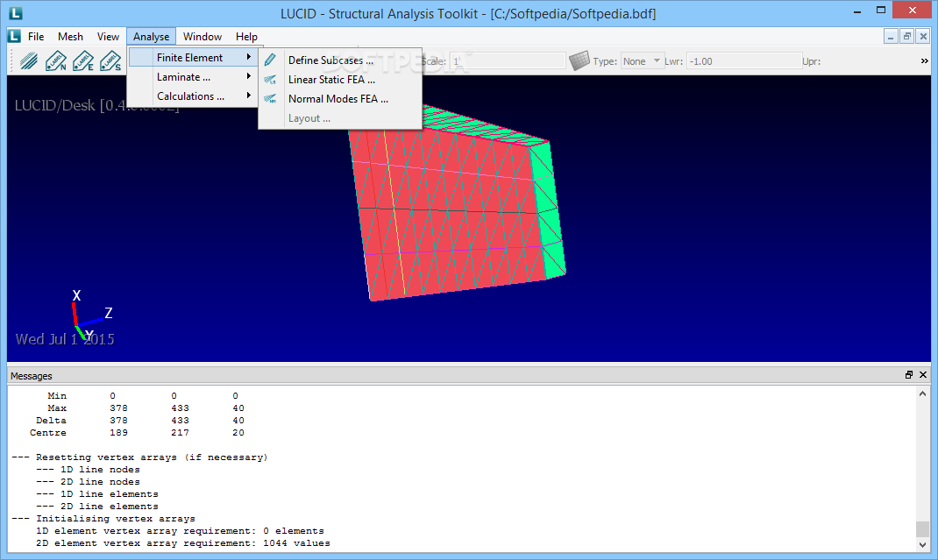Choose Normal Modes FEA ... from the submenu
Viewport: 938px width, 560px height.
coord(340,99)
